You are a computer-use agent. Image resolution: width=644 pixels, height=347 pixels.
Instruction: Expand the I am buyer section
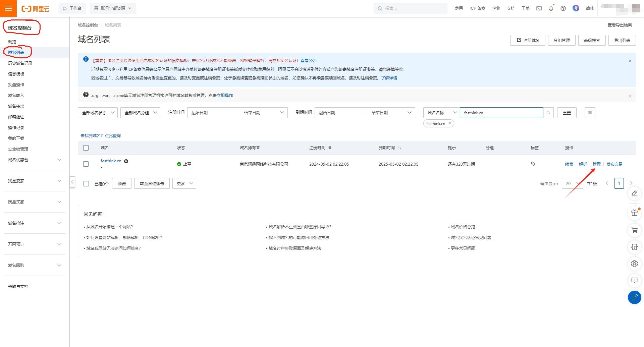tap(35, 202)
